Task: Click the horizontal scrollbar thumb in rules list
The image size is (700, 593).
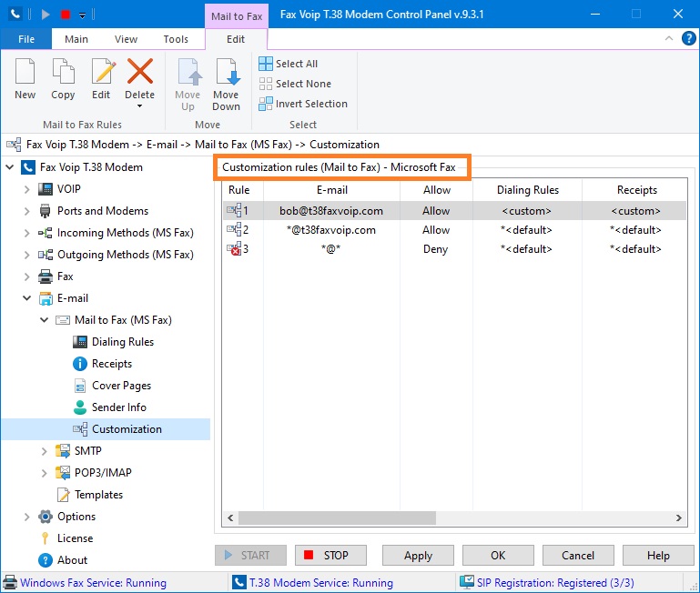Action: pyautogui.click(x=337, y=518)
